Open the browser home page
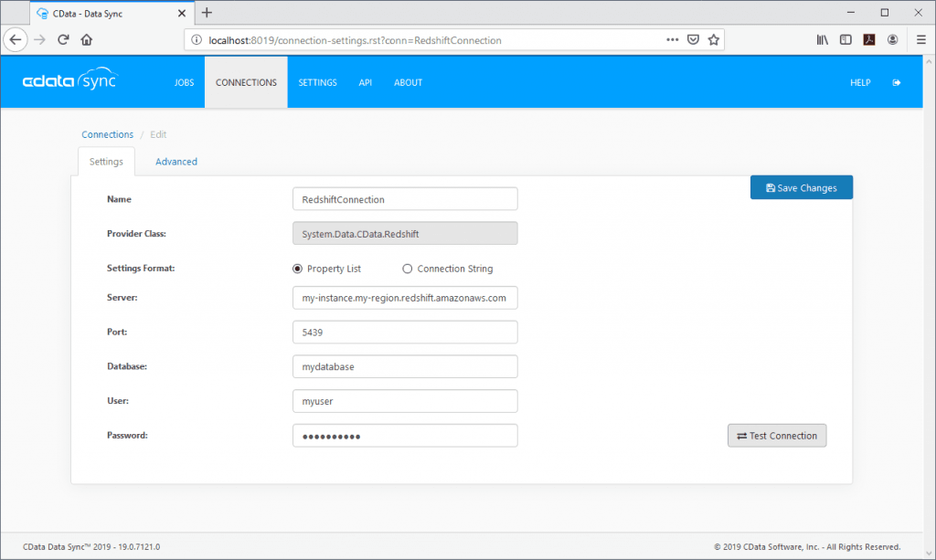 (x=87, y=40)
